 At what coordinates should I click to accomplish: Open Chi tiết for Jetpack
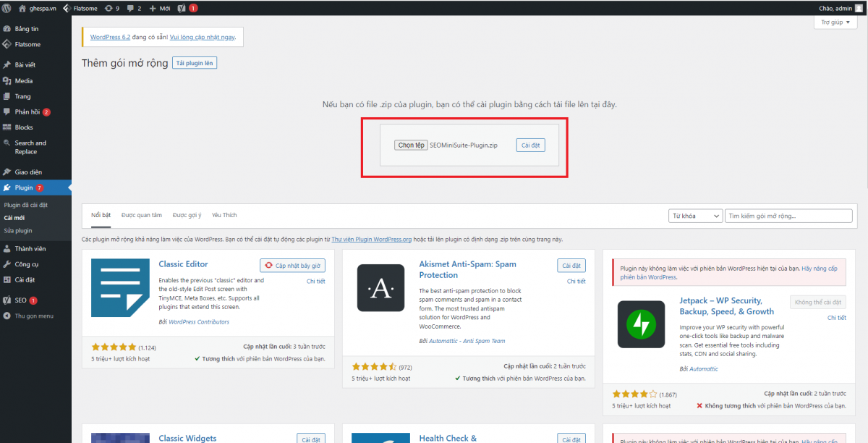pyautogui.click(x=837, y=317)
